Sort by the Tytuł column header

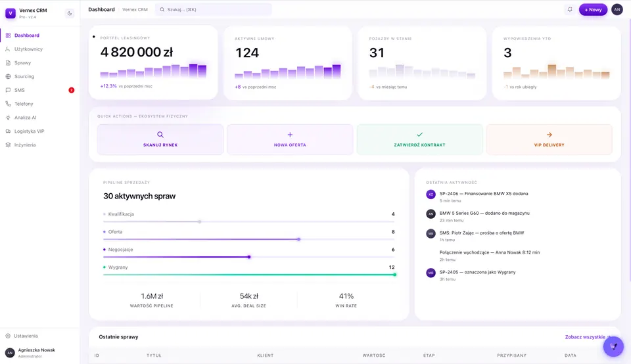tap(154, 355)
